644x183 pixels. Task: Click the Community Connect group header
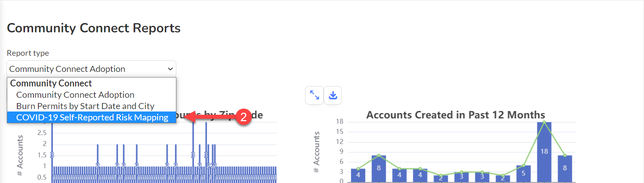coord(51,83)
